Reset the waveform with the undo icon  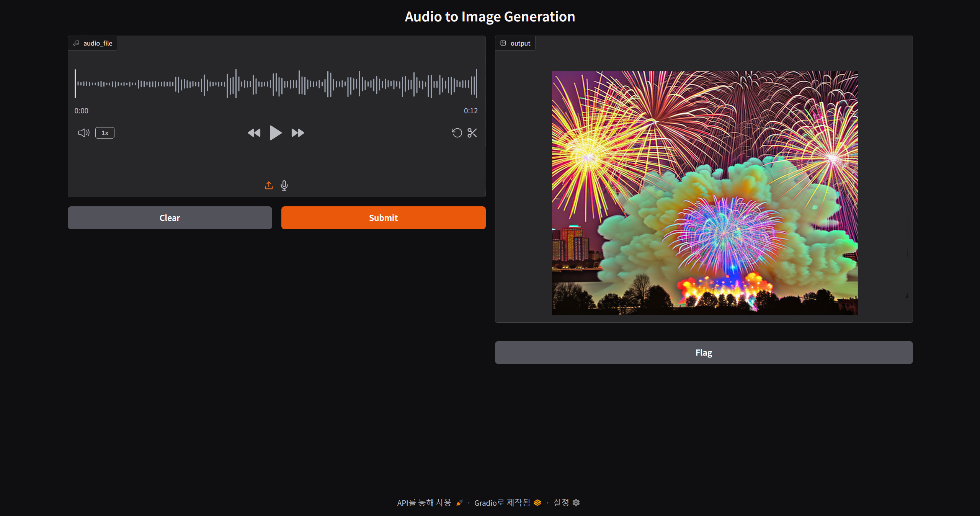[x=456, y=133]
